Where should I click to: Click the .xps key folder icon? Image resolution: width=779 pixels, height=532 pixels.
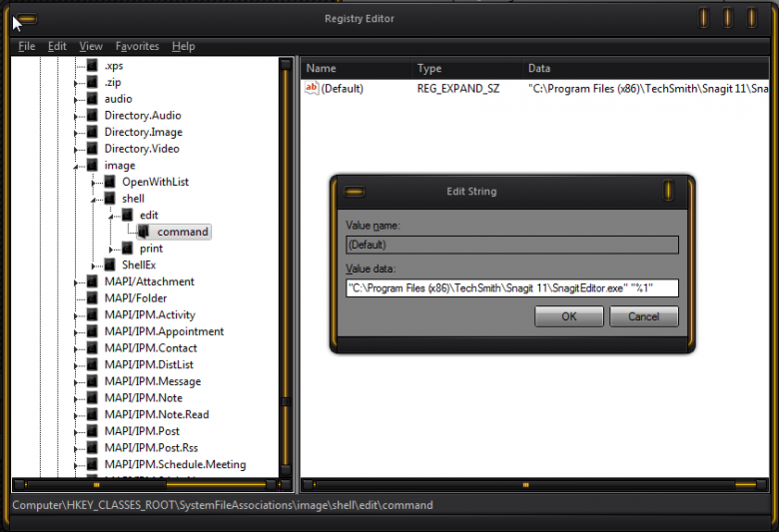93,66
